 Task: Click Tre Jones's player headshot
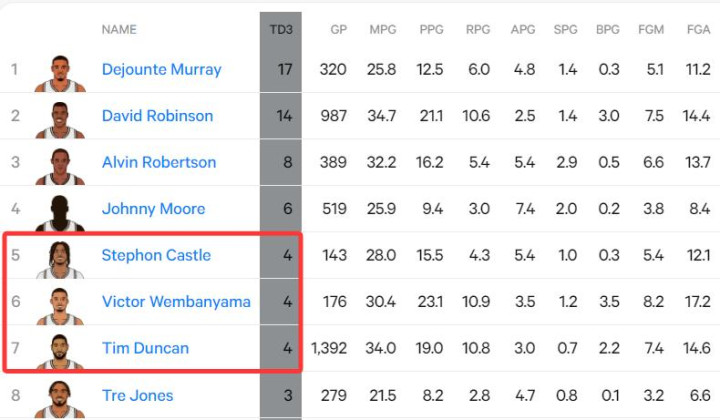(59, 397)
